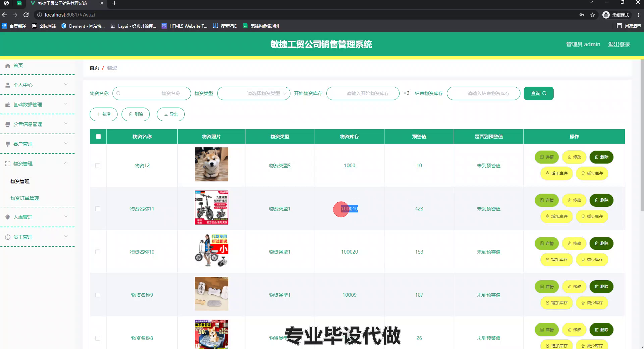Open the 阅读清单 reading list
This screenshot has width=644, height=349.
(629, 26)
